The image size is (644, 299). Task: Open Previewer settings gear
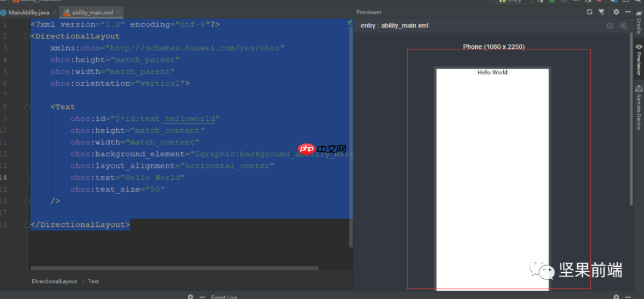tap(616, 12)
